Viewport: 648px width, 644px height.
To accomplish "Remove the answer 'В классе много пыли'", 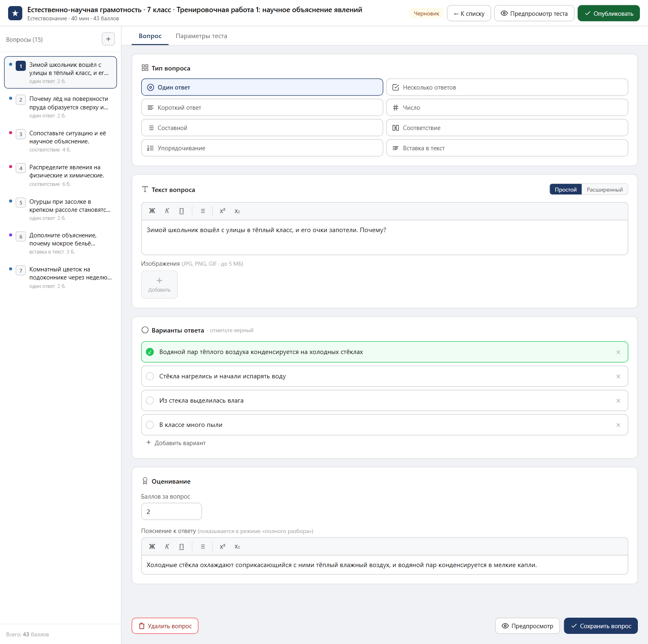I will click(618, 425).
